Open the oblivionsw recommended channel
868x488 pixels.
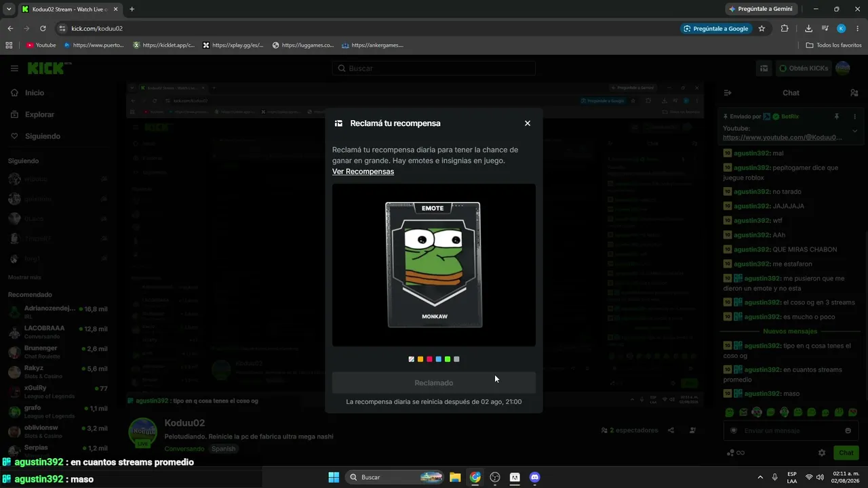(58, 432)
